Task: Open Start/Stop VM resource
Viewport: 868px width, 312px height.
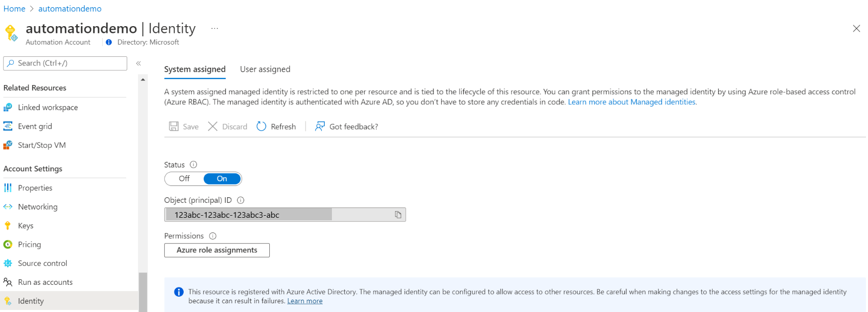Action: [x=42, y=145]
